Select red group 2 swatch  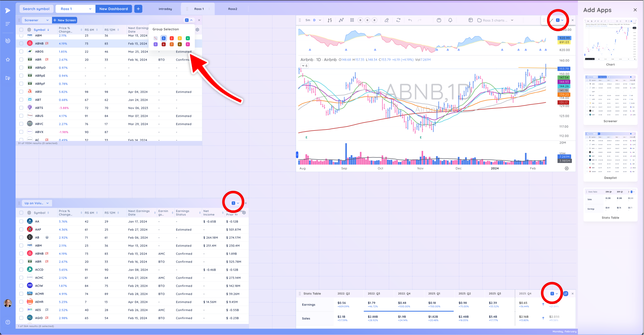point(172,38)
